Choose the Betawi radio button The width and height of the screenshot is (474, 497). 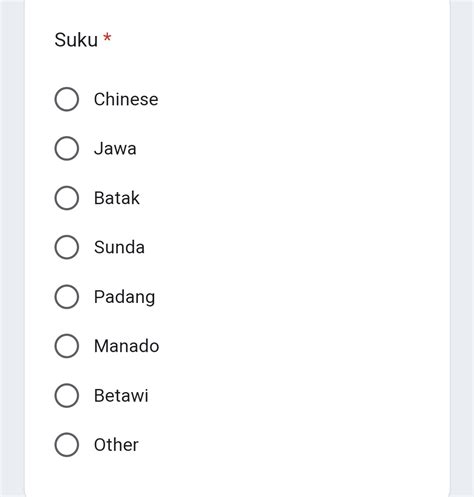tap(67, 396)
